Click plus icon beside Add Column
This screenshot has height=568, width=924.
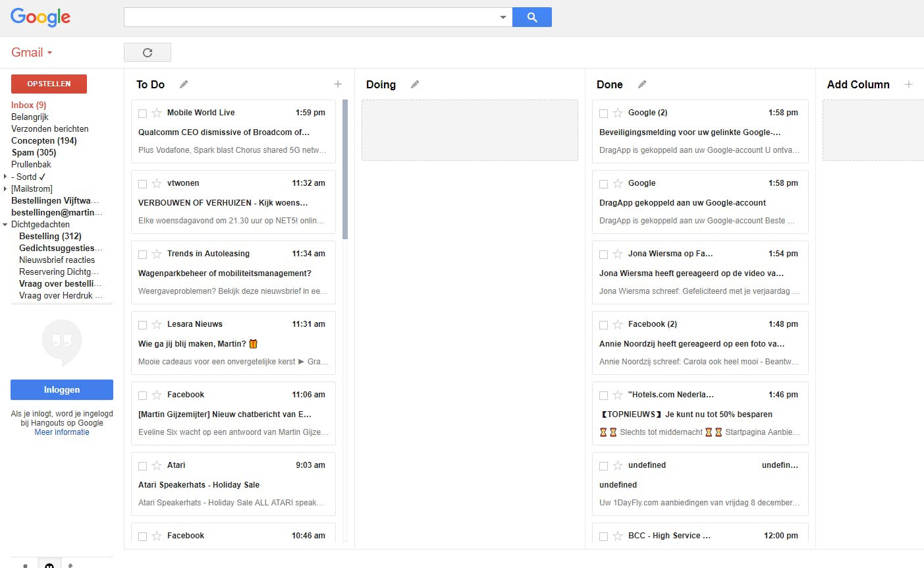click(909, 84)
